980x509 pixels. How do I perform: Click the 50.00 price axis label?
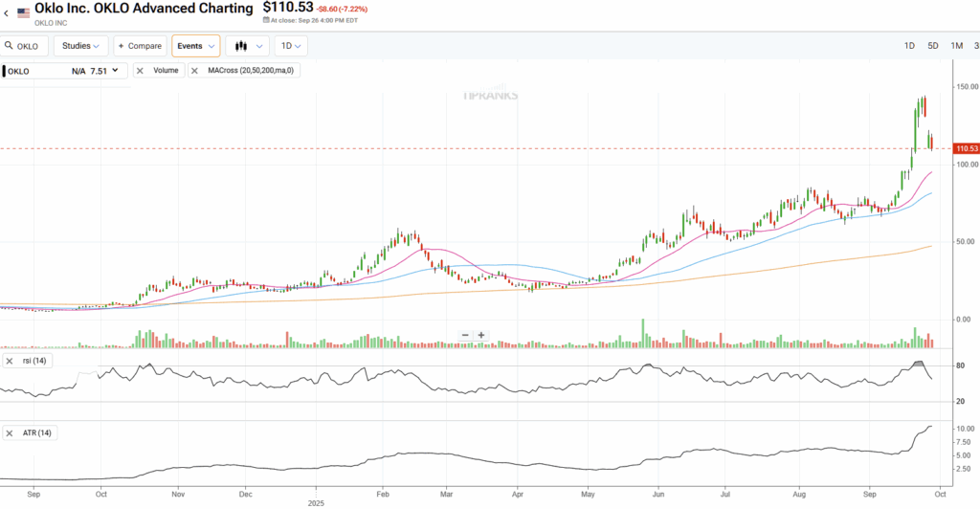pos(965,242)
